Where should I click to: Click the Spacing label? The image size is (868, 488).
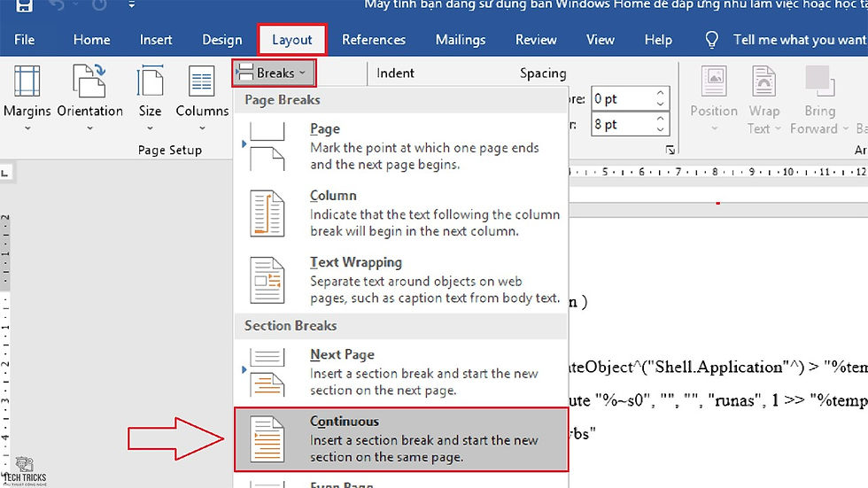(543, 73)
